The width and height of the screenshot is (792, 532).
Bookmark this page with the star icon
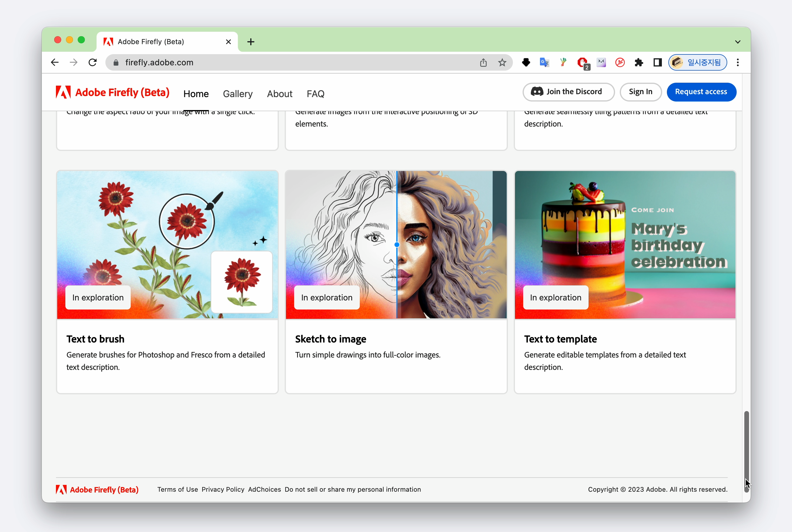(x=502, y=62)
